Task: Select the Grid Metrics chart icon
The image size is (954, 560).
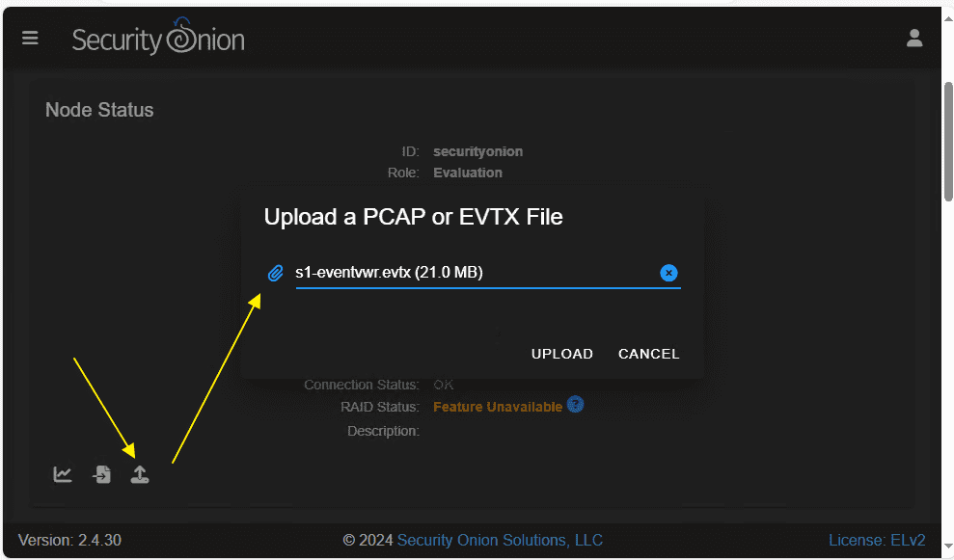Action: pyautogui.click(x=62, y=473)
